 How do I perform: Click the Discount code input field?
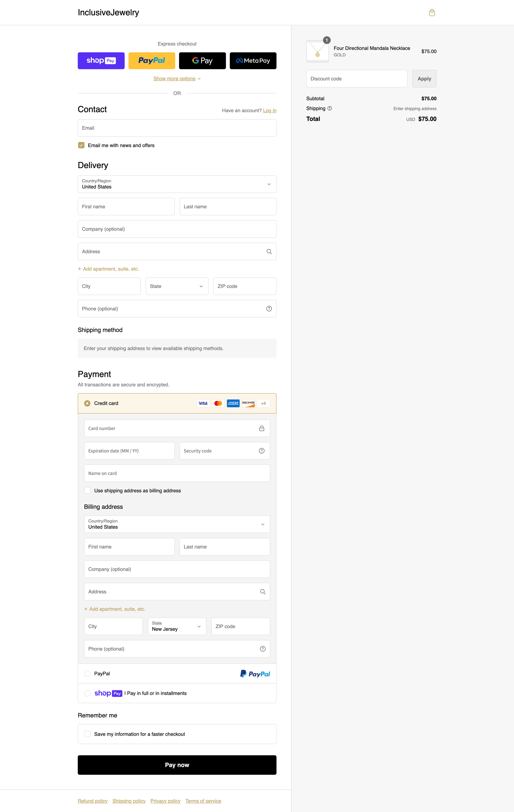point(356,78)
